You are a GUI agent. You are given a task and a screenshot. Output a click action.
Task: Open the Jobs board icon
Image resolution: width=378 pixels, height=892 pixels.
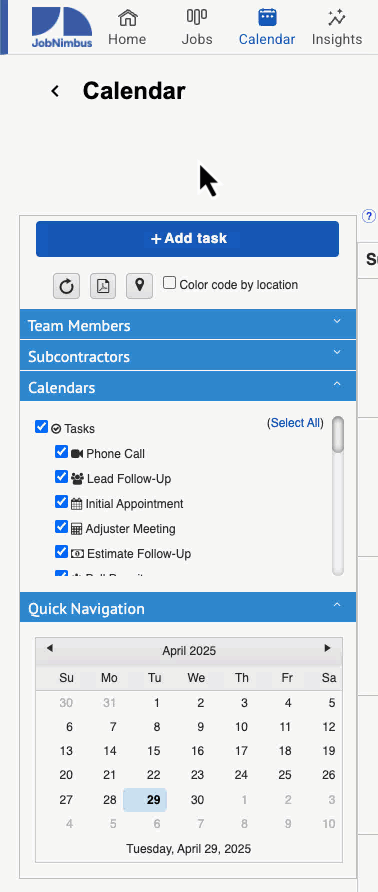pos(197,18)
